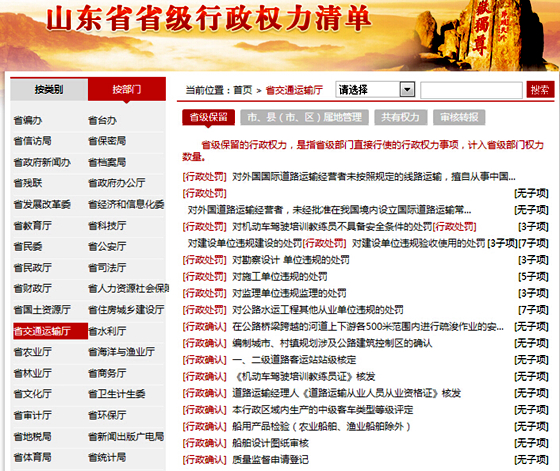Open department 省政府新闻办

point(42,162)
